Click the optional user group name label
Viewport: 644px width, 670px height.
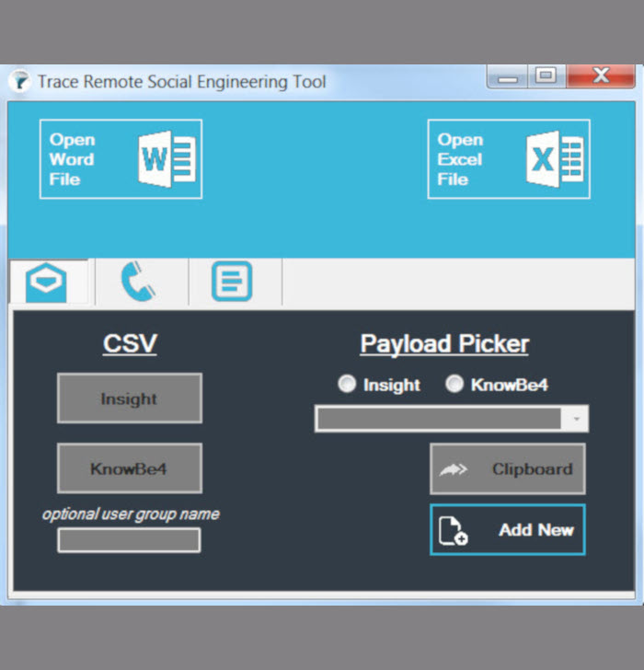coord(131,514)
